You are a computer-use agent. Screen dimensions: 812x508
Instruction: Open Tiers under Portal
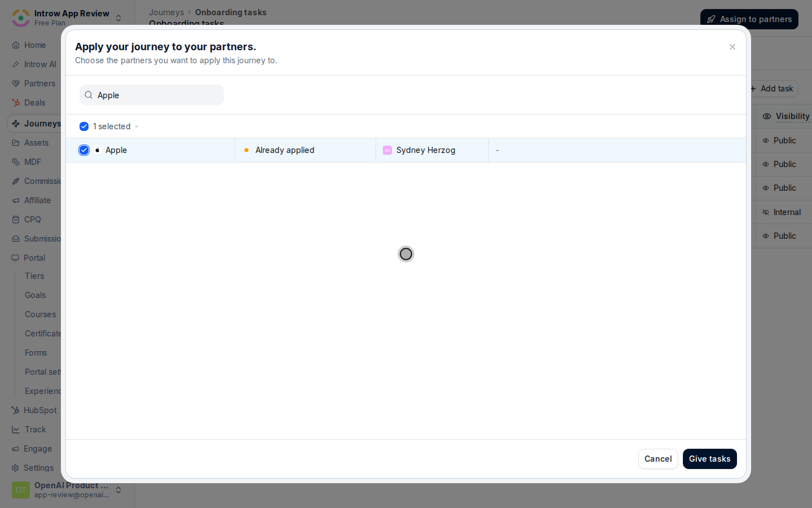click(34, 276)
